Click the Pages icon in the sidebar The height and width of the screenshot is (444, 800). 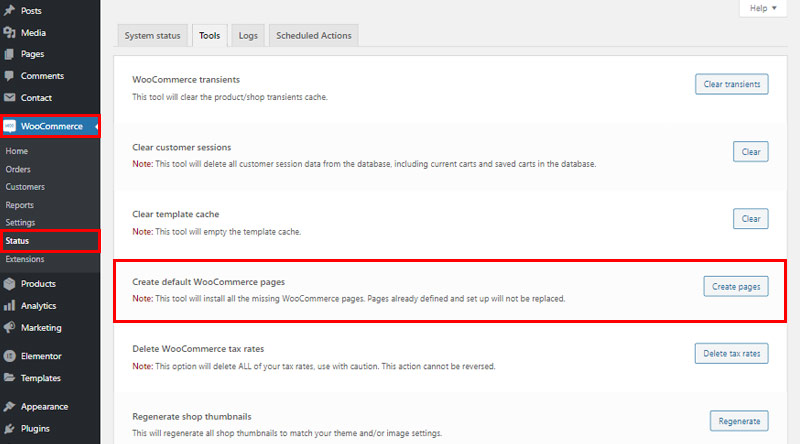9,54
